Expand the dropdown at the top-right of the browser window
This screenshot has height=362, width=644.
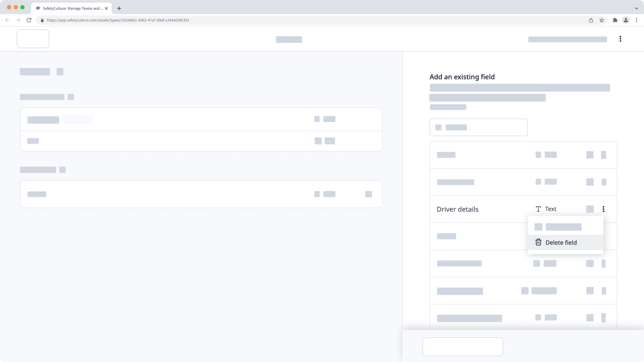pos(637,8)
